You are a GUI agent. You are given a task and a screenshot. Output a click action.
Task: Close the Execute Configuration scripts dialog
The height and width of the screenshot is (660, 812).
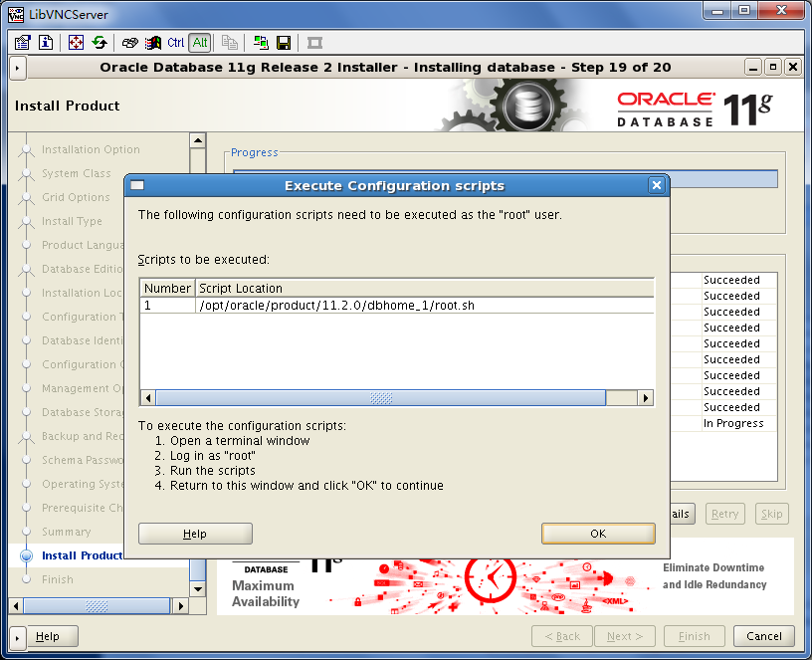(657, 185)
